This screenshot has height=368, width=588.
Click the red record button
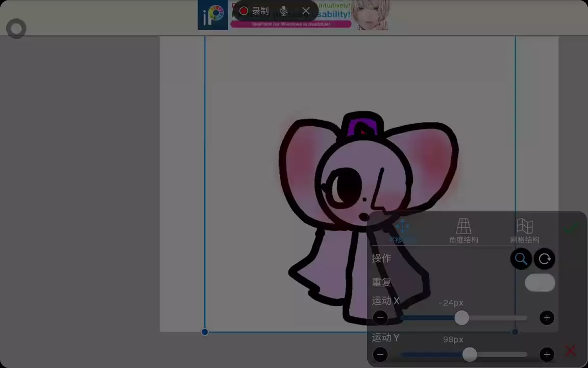(x=244, y=11)
